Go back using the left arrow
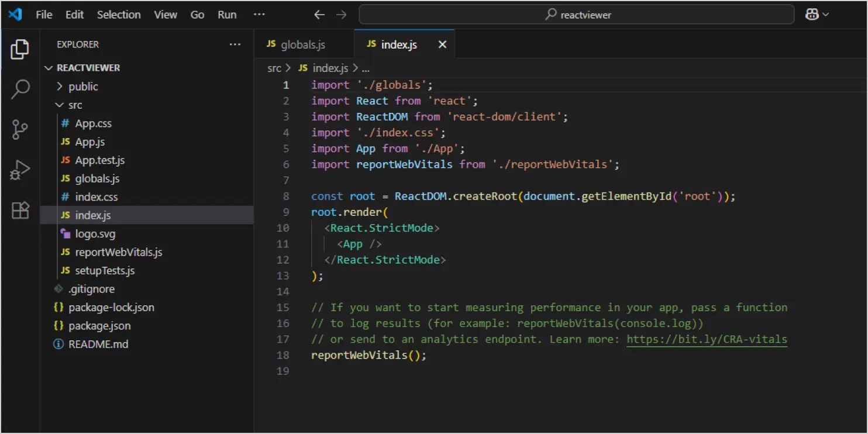Viewport: 868px width, 434px height. 319,15
